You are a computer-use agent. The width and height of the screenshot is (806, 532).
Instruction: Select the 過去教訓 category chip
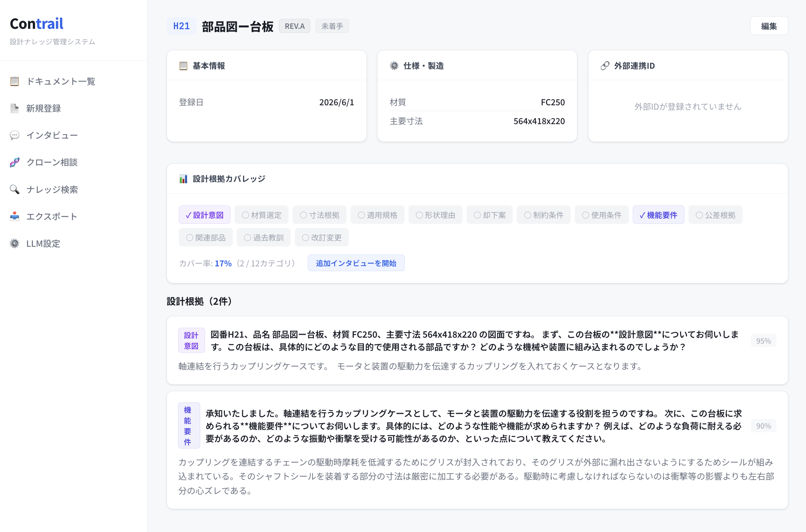coord(264,238)
